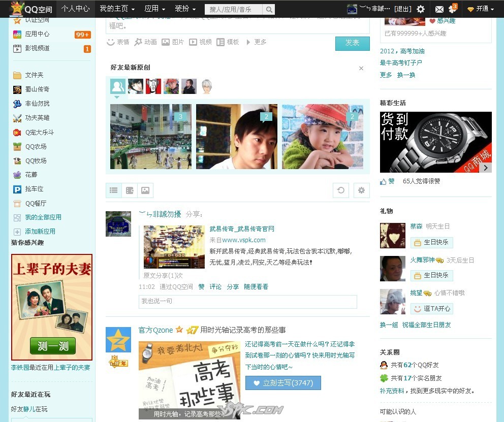This screenshot has height=422, width=504.
Task: Click the 我也说一句 comment box
Action: click(248, 302)
